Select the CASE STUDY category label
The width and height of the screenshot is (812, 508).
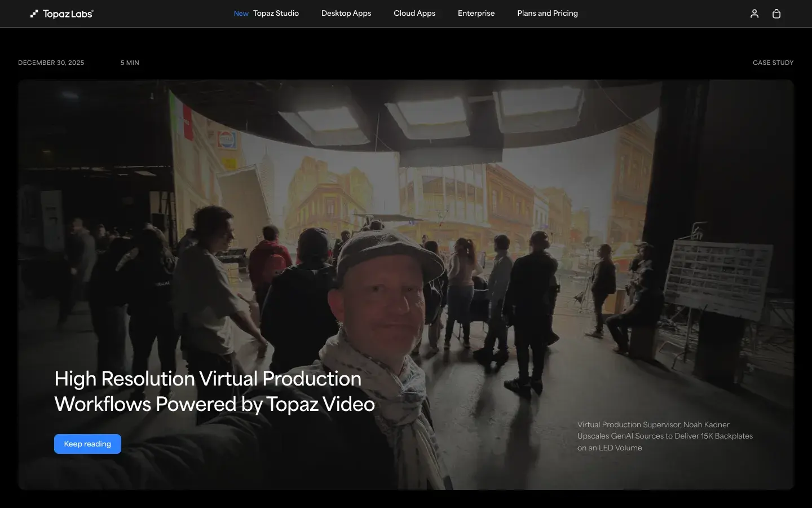[773, 63]
